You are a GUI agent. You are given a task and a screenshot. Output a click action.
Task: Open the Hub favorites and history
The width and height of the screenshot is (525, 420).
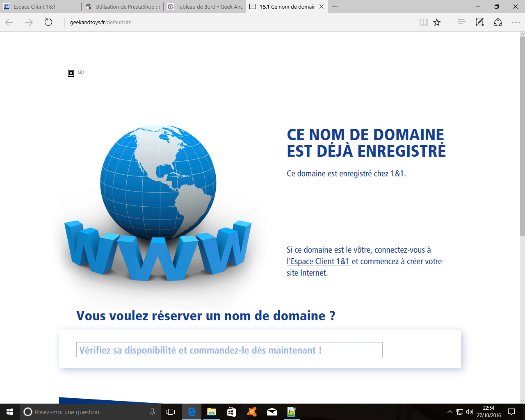(x=461, y=22)
